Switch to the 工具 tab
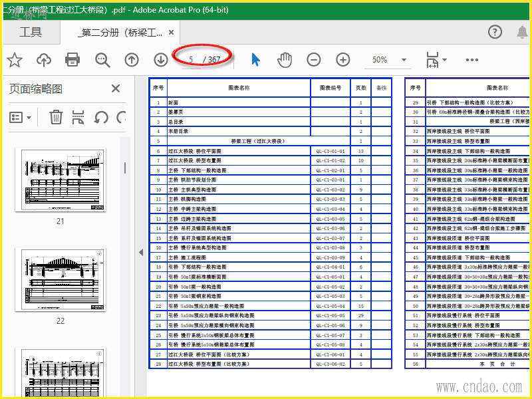532x399 pixels. tap(31, 32)
